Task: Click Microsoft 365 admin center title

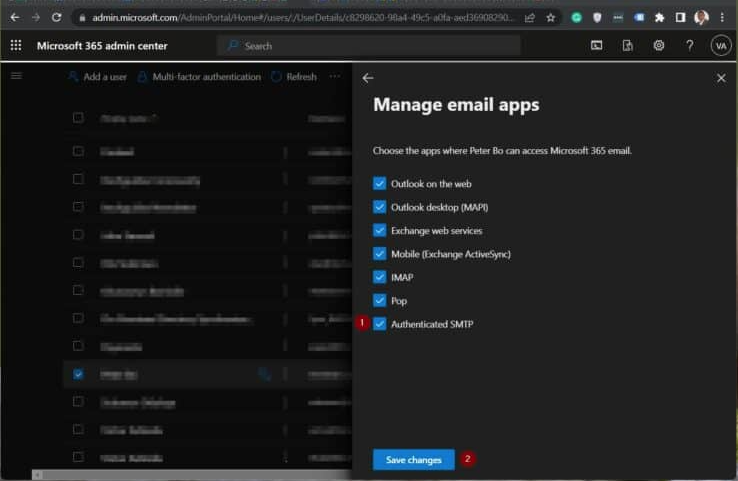Action: tap(102, 46)
